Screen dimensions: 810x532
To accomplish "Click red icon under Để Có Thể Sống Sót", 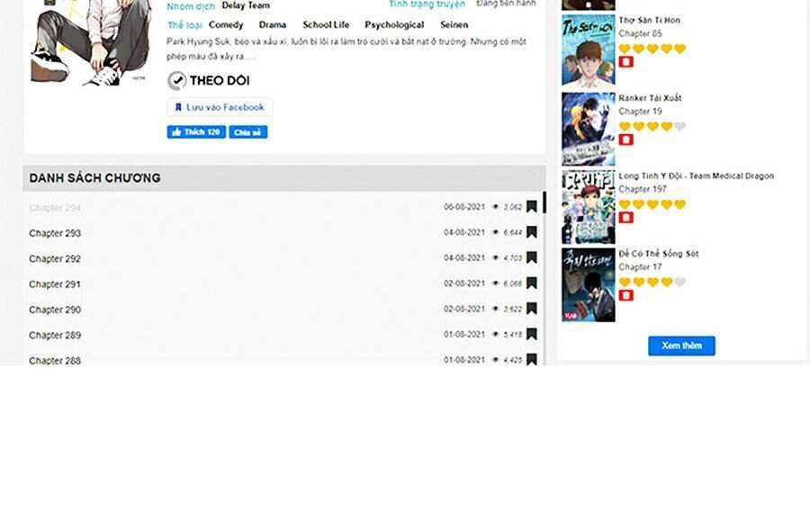I will [626, 295].
